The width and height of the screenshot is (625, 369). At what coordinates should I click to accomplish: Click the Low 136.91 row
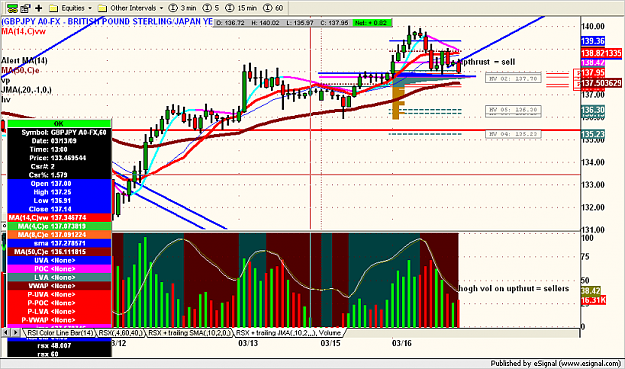(x=59, y=200)
